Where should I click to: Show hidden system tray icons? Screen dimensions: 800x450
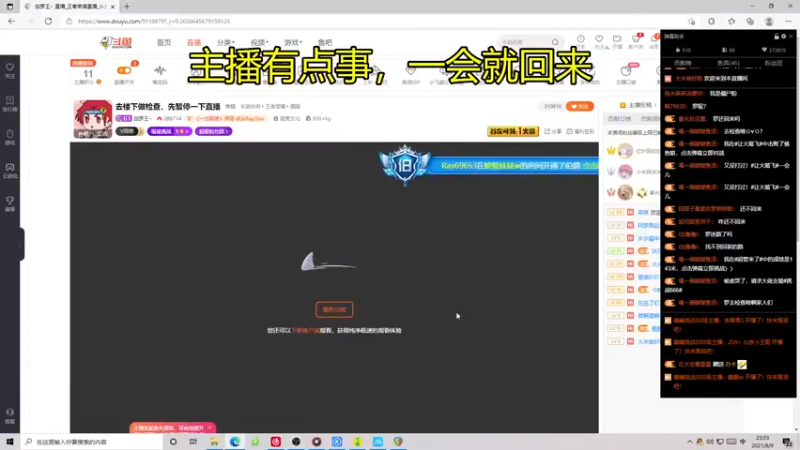[690, 442]
